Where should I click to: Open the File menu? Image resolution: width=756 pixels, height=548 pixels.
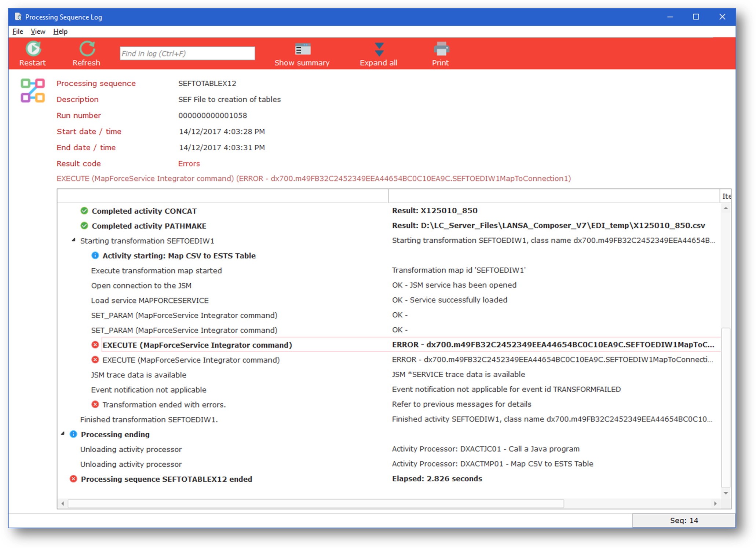coord(18,32)
